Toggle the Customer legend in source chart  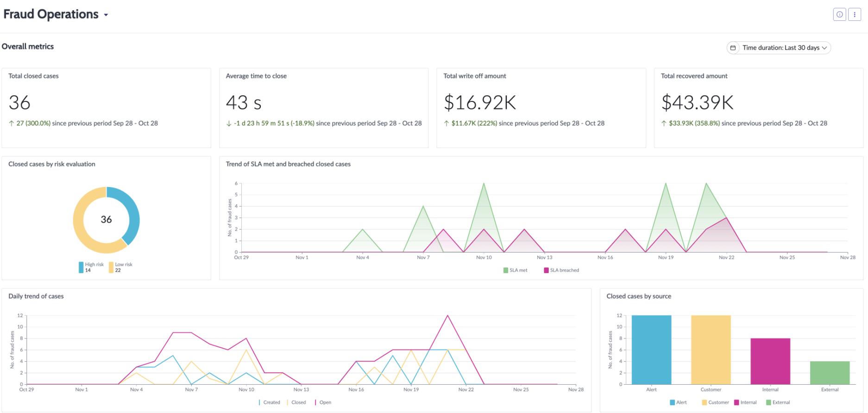pos(715,402)
